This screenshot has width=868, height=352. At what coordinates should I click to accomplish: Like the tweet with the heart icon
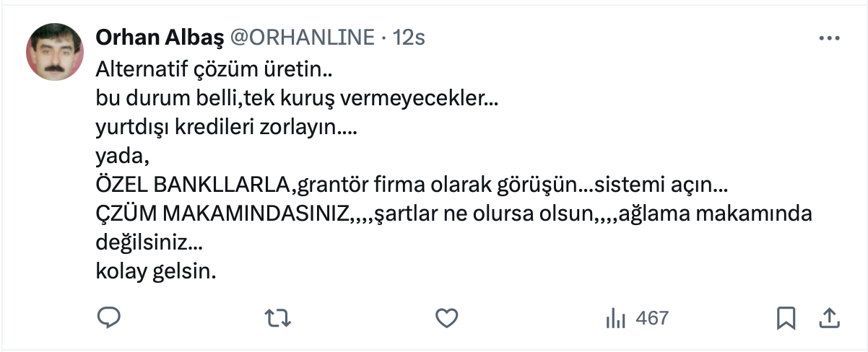click(448, 317)
